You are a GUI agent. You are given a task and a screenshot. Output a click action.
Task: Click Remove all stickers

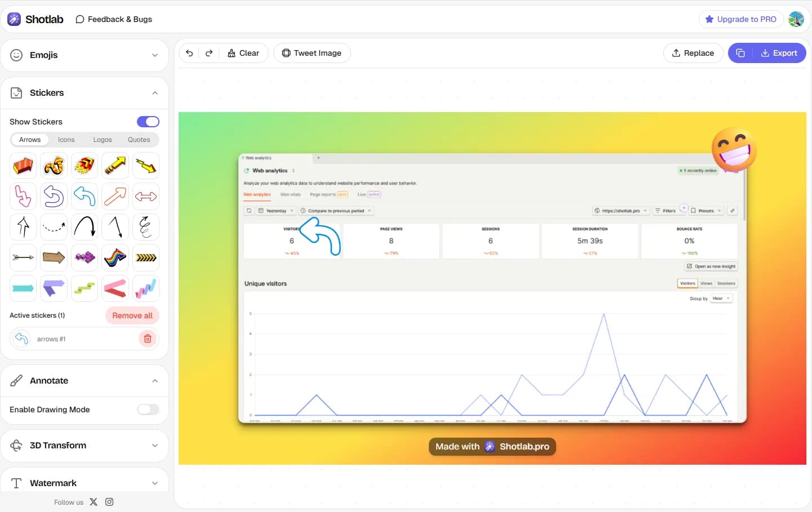(x=132, y=315)
